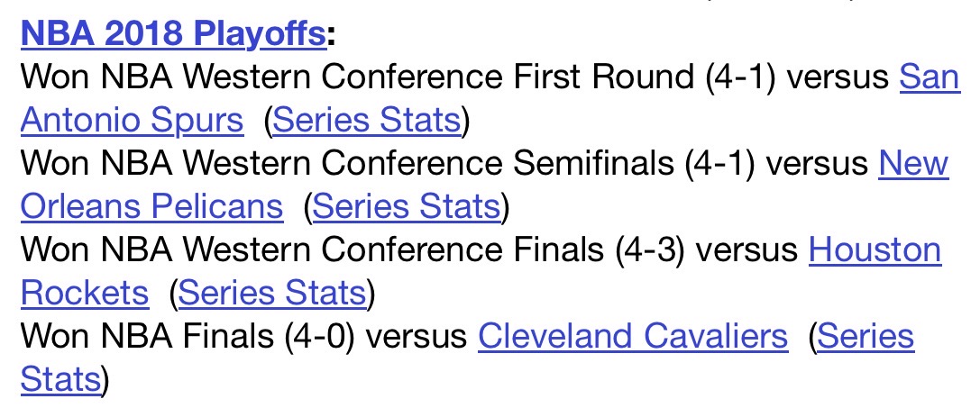This screenshot has width=980, height=408.
Task: Click "Series" in the NBA Finals stats link
Action: click(x=866, y=336)
